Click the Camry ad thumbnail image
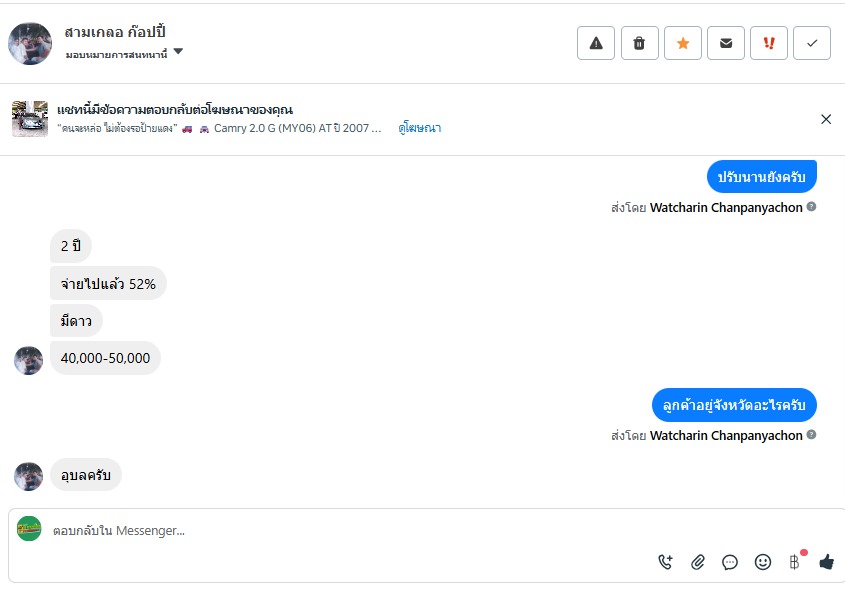This screenshot has height=591, width=845. [30, 119]
